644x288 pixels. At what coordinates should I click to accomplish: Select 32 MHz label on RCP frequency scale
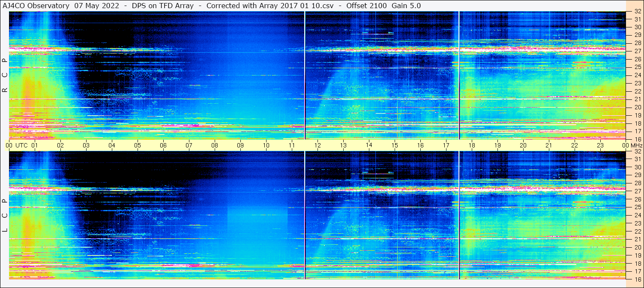click(x=637, y=12)
